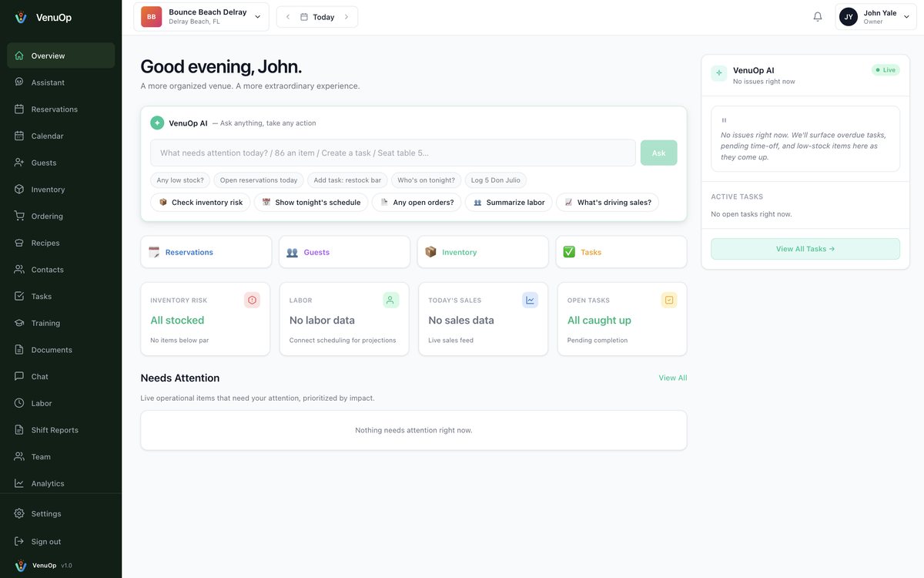This screenshot has width=924, height=578.
Task: Click the Ask button
Action: (658, 153)
